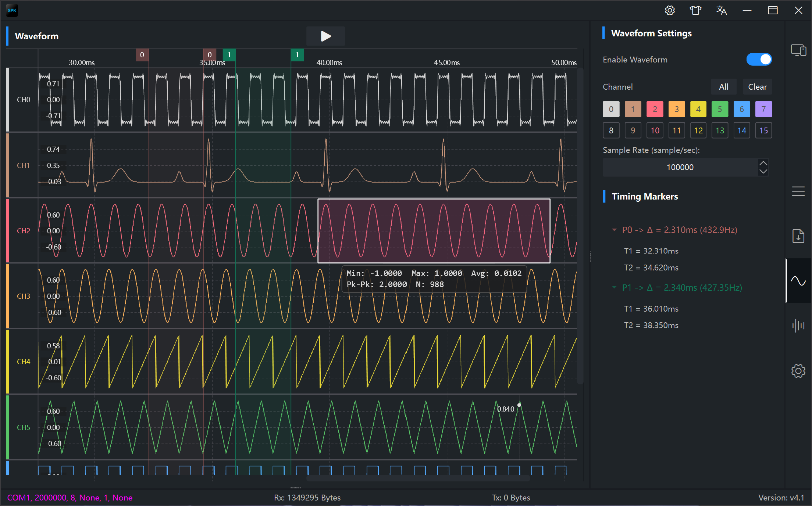Open the hamburger menu in the right sidebar
The width and height of the screenshot is (812, 506).
pyautogui.click(x=798, y=191)
